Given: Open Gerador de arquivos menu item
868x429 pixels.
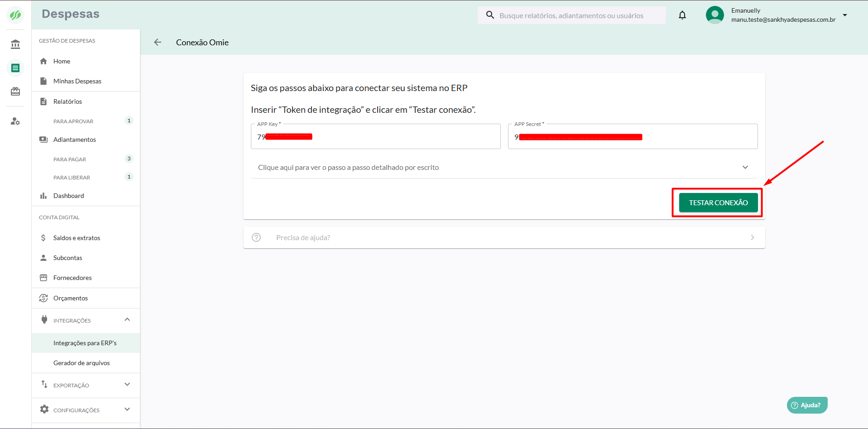Looking at the screenshot, I should click(x=86, y=363).
